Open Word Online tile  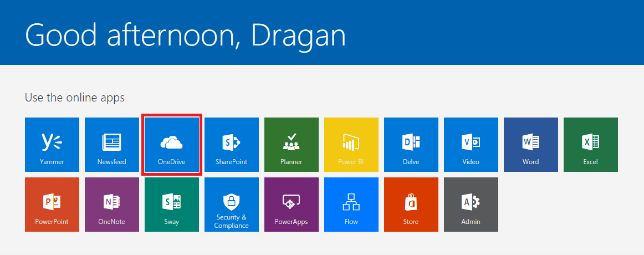click(x=530, y=145)
